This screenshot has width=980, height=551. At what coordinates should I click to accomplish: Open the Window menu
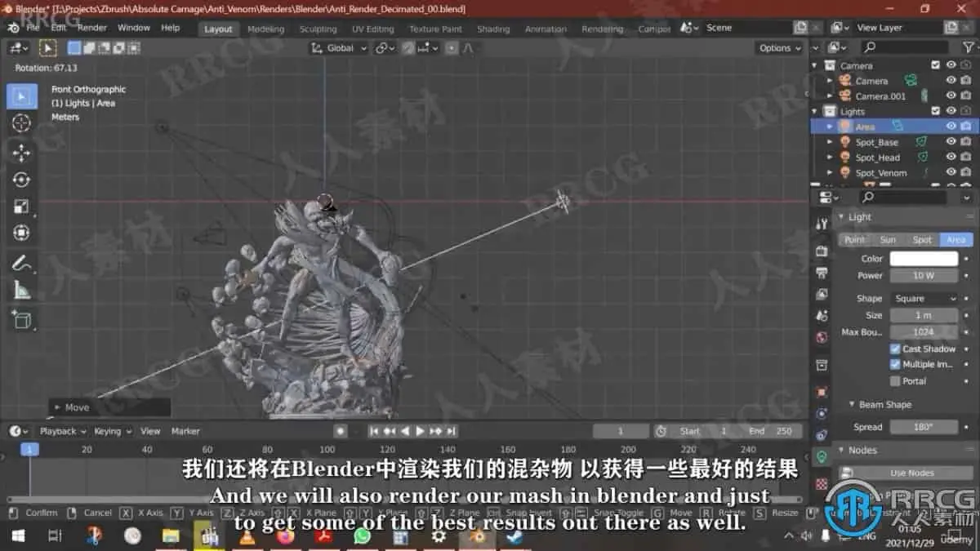click(x=134, y=28)
